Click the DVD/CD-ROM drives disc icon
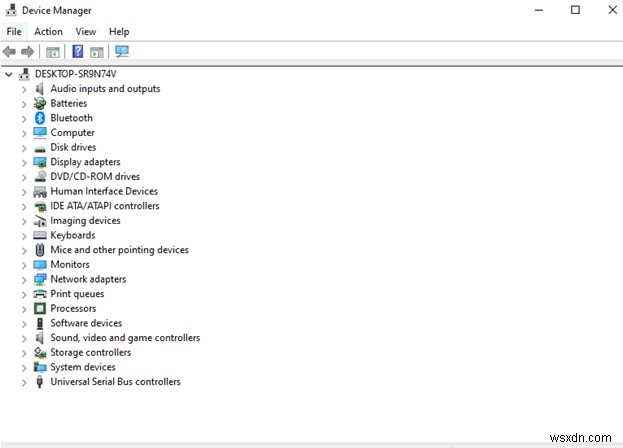 (40, 176)
